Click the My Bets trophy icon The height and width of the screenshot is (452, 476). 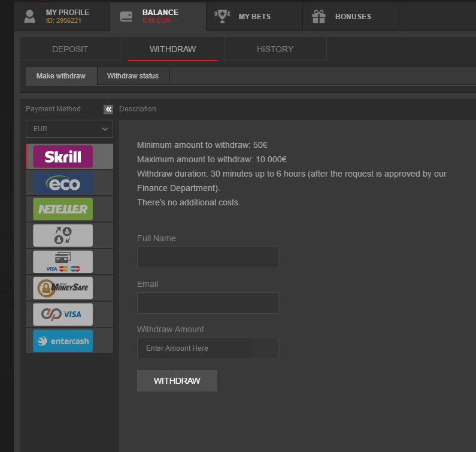point(222,16)
